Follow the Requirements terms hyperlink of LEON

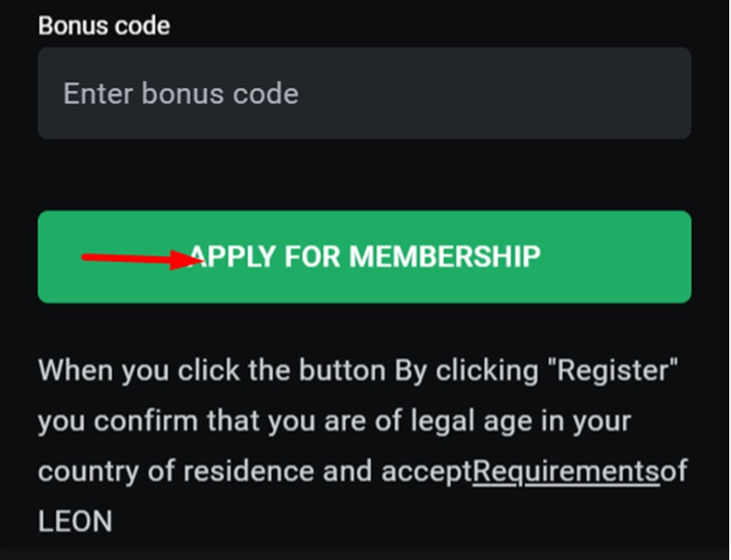pyautogui.click(x=566, y=470)
